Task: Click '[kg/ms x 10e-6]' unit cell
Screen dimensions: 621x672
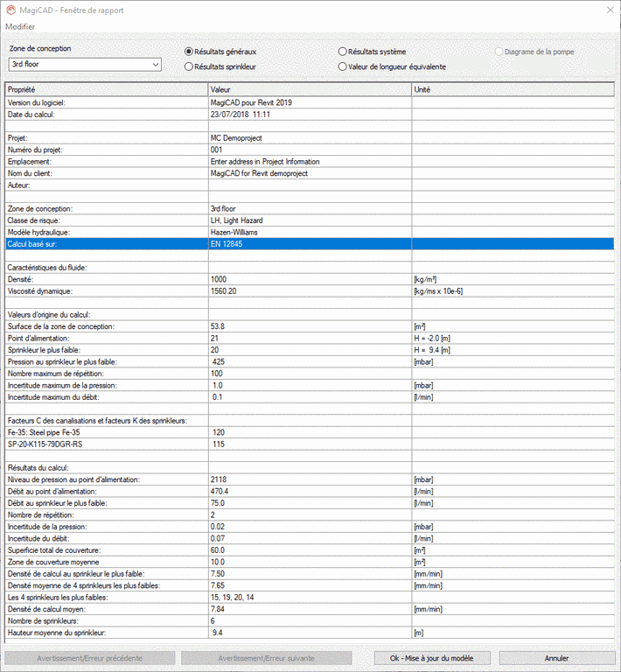Action: point(513,291)
